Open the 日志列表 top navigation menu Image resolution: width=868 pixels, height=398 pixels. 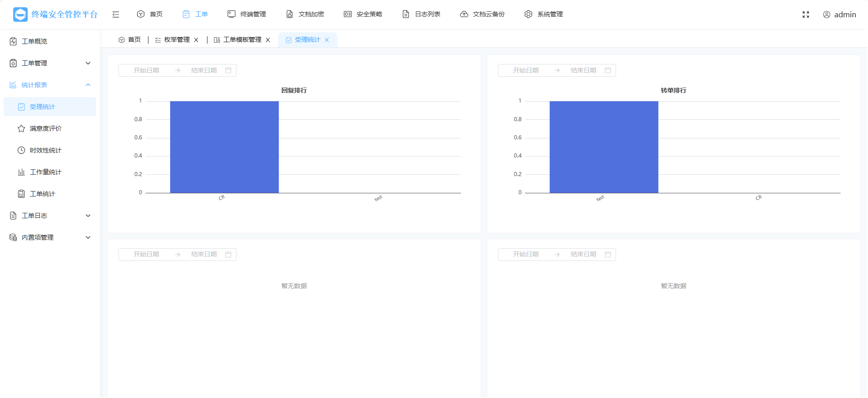(421, 15)
